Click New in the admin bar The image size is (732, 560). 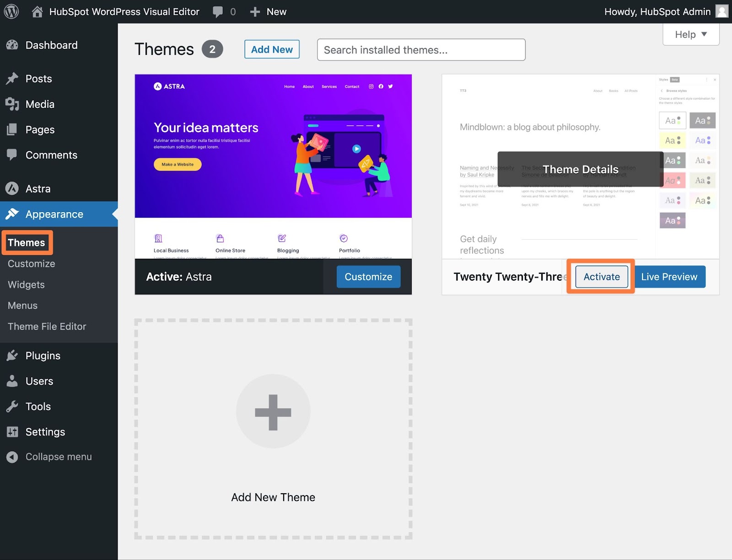[x=276, y=11]
